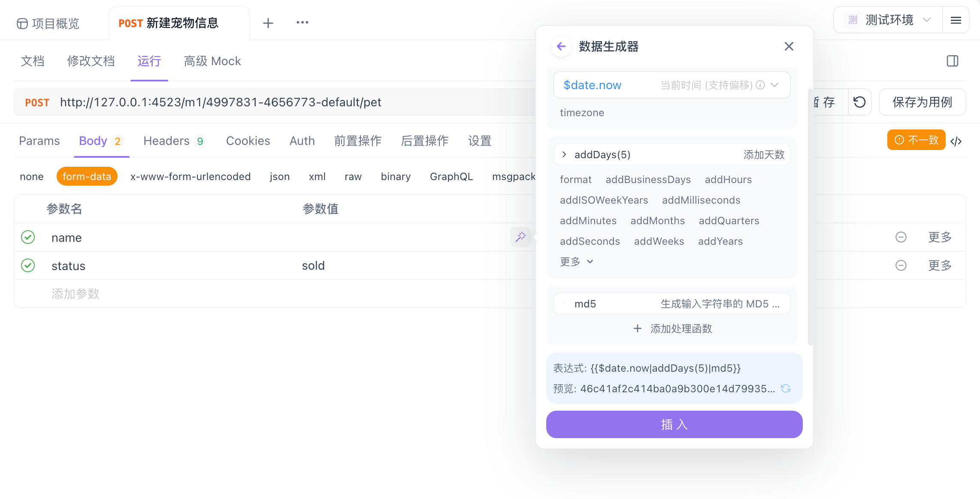Close the 数据生成器 panel with the X icon
This screenshot has height=499, width=980.
pos(789,46)
